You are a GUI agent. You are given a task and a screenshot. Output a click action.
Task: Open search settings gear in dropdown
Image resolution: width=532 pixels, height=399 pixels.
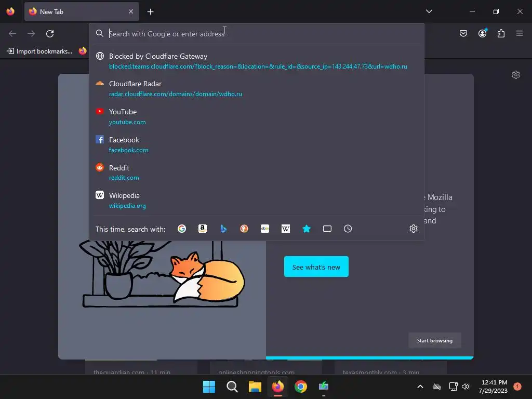tap(413, 229)
